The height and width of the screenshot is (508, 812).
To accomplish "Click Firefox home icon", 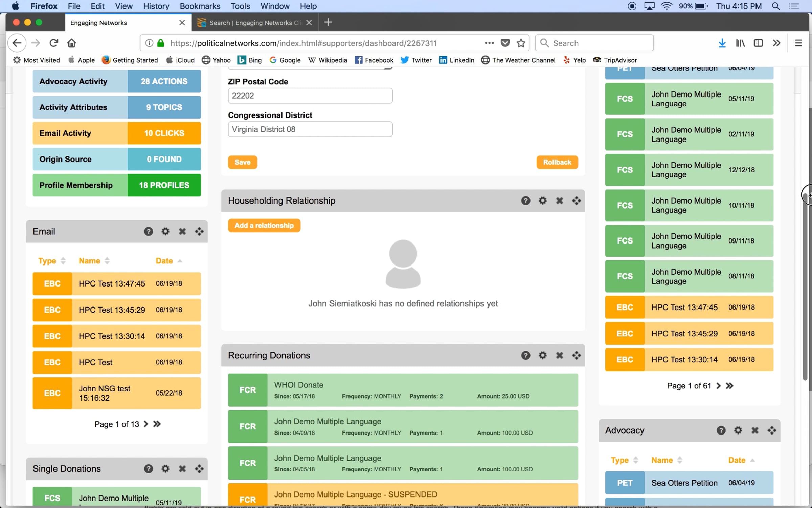I will 71,43.
